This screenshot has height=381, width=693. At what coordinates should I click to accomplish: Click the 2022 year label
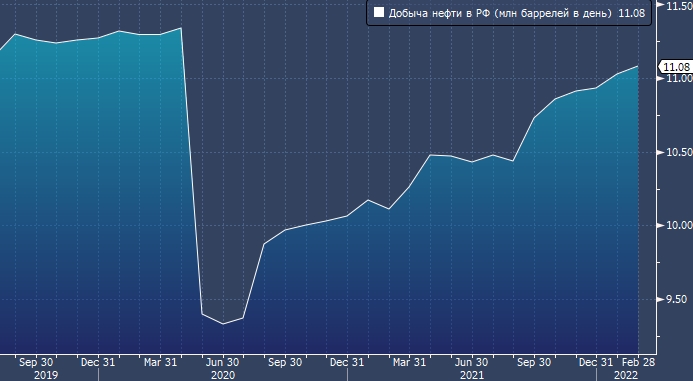click(x=626, y=375)
